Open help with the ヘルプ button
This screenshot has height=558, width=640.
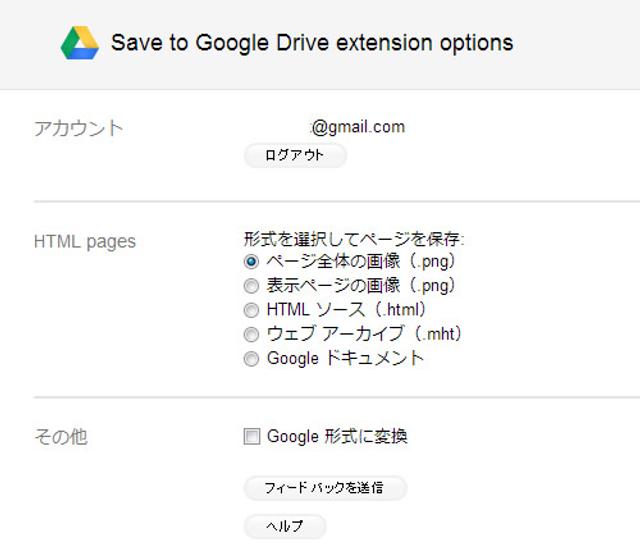285,526
